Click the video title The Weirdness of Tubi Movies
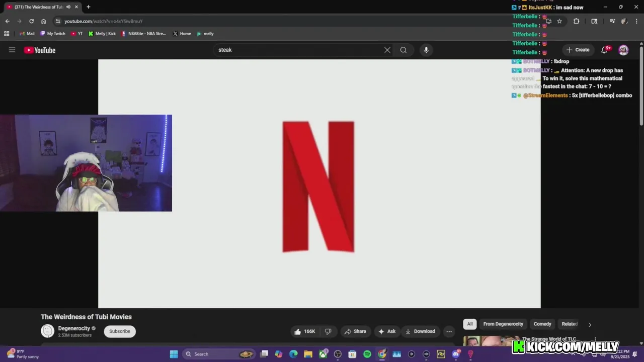The image size is (644, 362). (86, 317)
